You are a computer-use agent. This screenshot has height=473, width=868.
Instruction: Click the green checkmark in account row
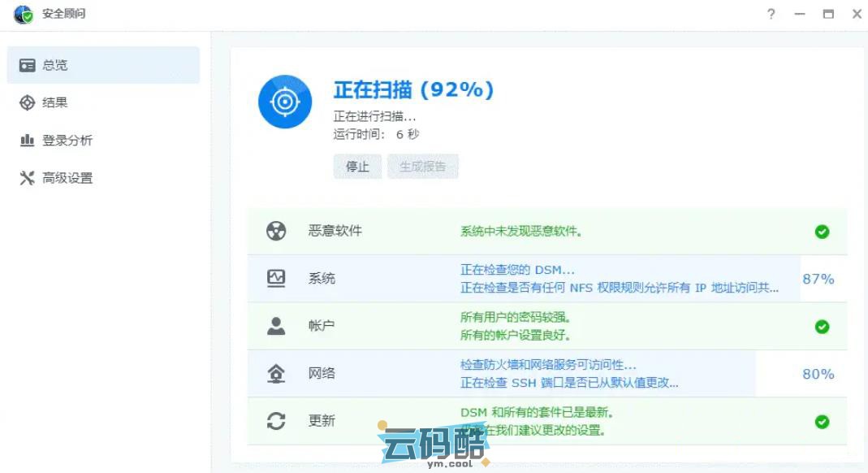[x=822, y=327]
